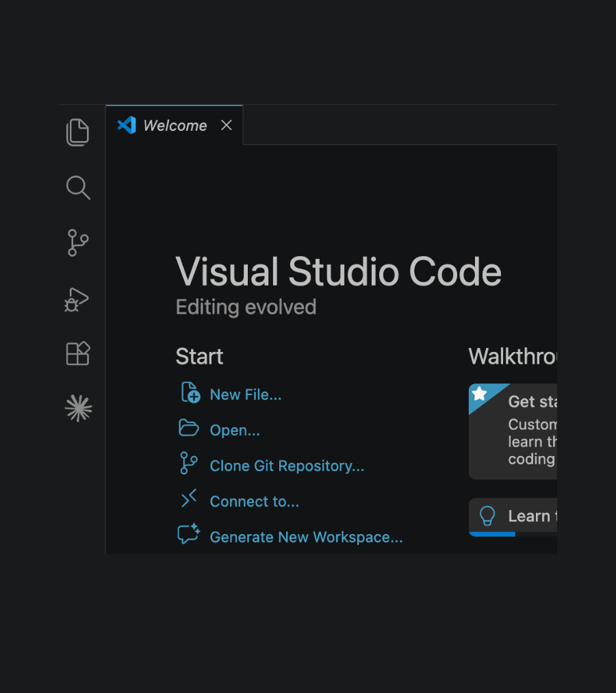Click the New File icon under Start
Image resolution: width=616 pixels, height=693 pixels.
[x=190, y=392]
